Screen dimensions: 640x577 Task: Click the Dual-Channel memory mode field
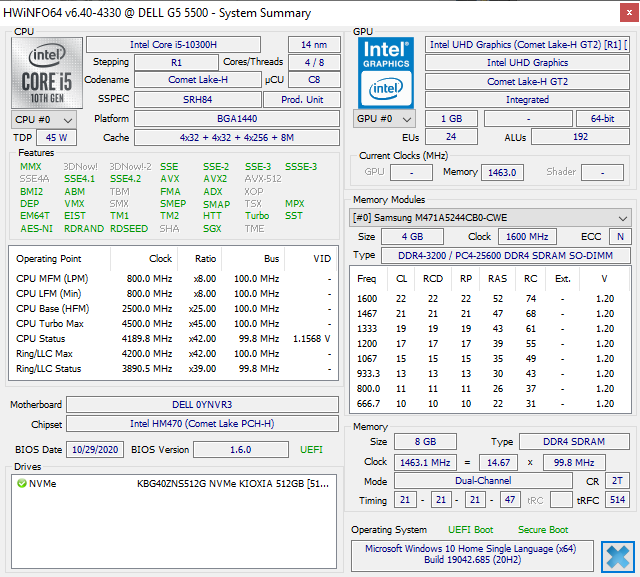481,481
